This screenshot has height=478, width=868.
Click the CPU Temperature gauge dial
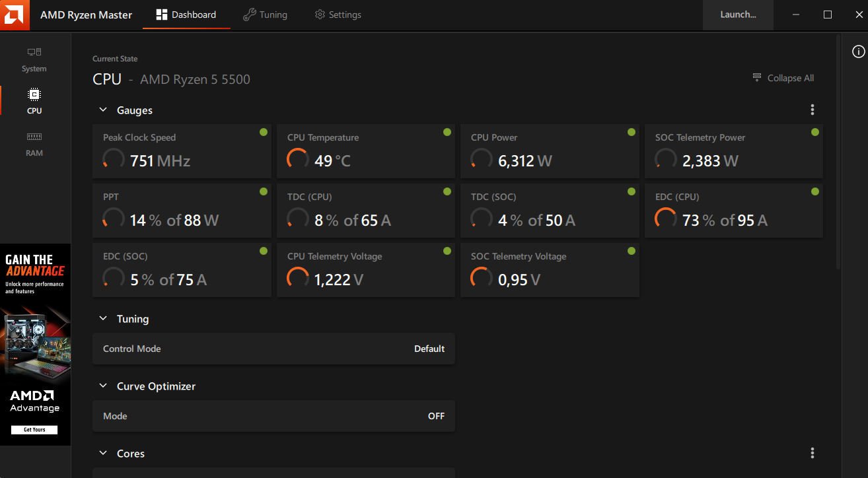tap(298, 159)
